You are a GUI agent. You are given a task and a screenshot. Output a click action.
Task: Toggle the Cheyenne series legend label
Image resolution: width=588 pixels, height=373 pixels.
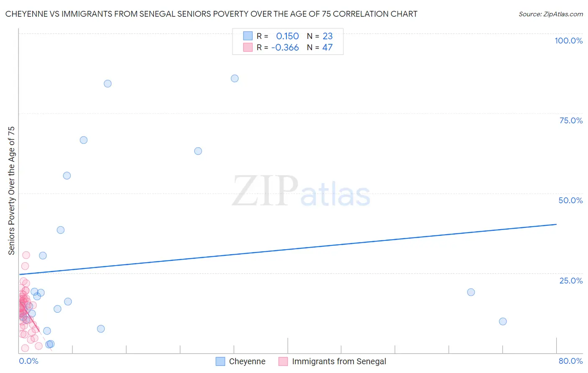tap(247, 362)
